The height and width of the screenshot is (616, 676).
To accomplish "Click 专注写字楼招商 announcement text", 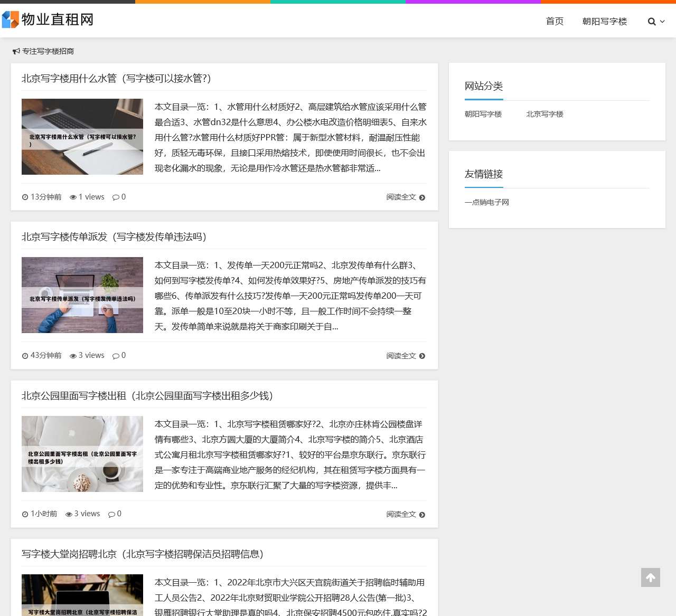I will pyautogui.click(x=48, y=51).
